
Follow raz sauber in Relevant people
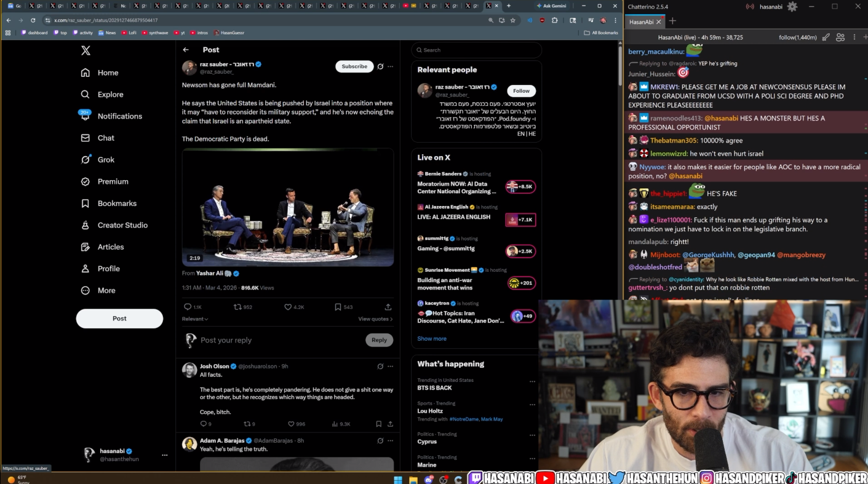(521, 91)
